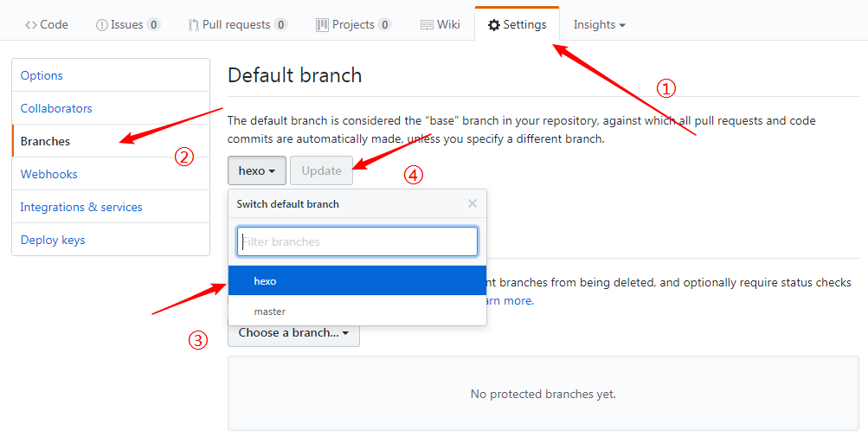This screenshot has width=868, height=437.
Task: Switch to the Issues tab
Action: (x=126, y=25)
